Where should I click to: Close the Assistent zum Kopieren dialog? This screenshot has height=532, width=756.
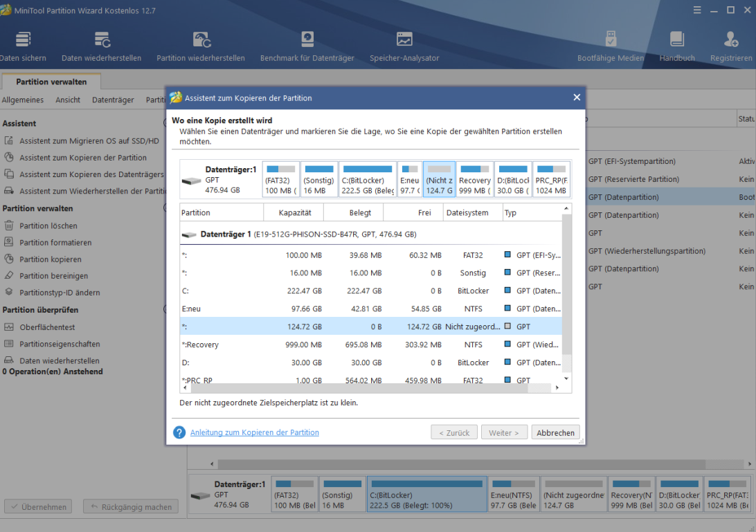point(577,98)
